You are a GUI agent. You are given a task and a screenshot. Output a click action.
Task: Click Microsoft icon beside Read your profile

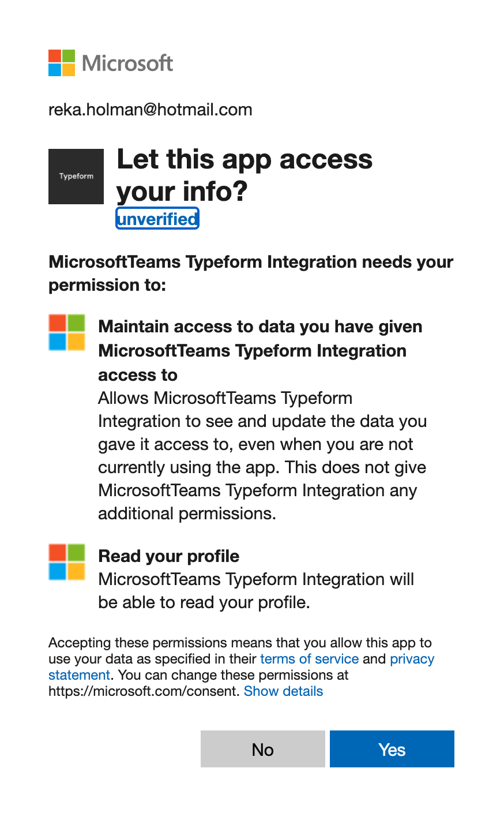[67, 562]
